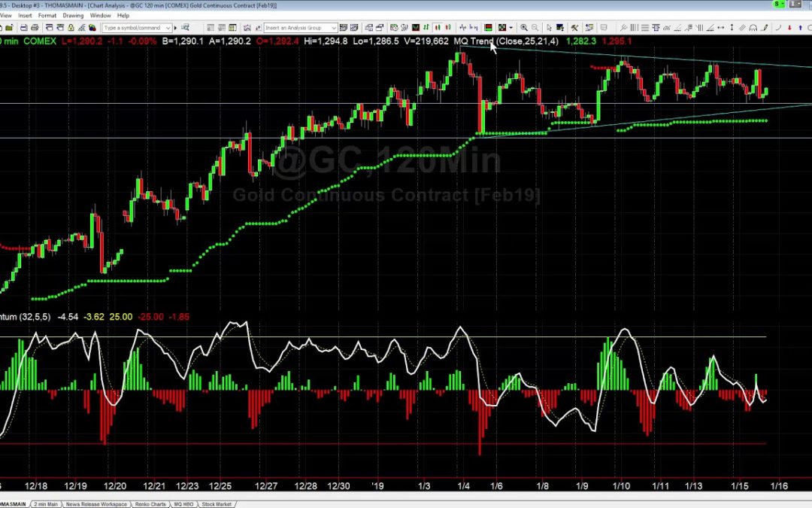
Task: Select the pointer arrow tool
Action: click(549, 28)
